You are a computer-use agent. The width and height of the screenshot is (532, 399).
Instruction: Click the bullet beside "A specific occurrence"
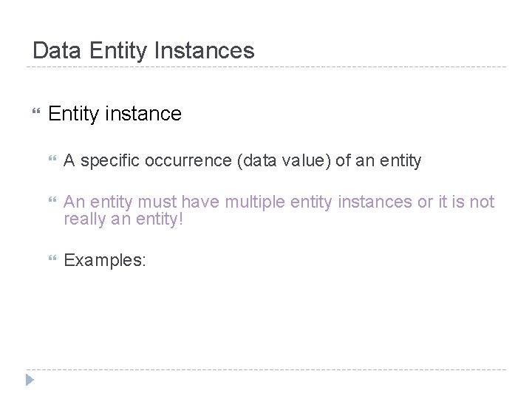[x=51, y=160]
